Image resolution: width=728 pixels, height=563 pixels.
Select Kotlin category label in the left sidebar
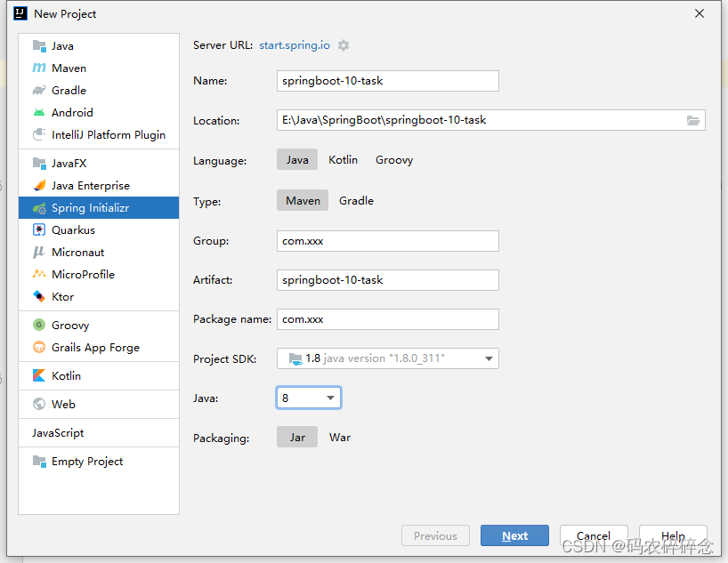(x=67, y=375)
